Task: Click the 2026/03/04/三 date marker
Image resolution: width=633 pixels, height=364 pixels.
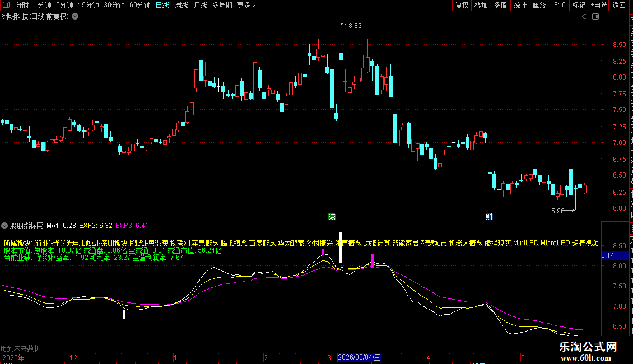Action: click(359, 357)
